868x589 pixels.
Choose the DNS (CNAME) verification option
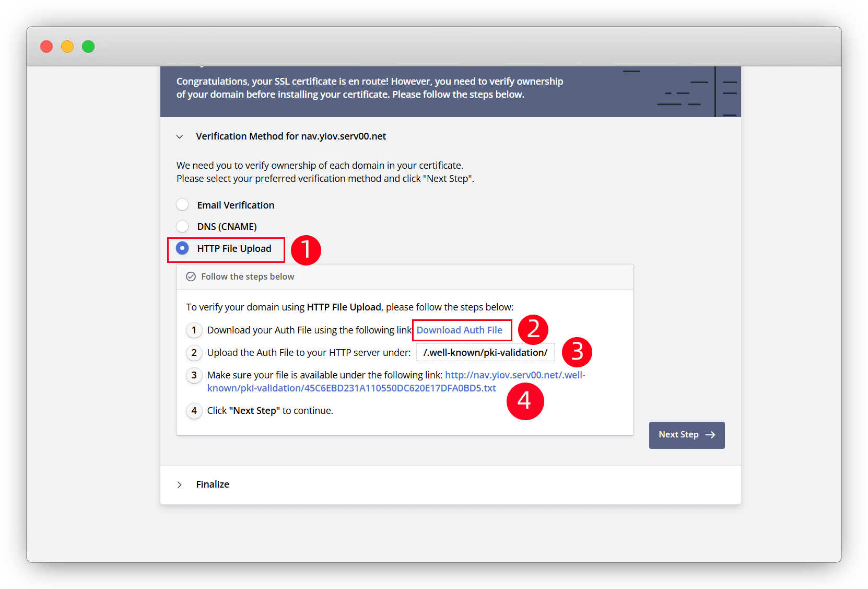[x=182, y=226]
